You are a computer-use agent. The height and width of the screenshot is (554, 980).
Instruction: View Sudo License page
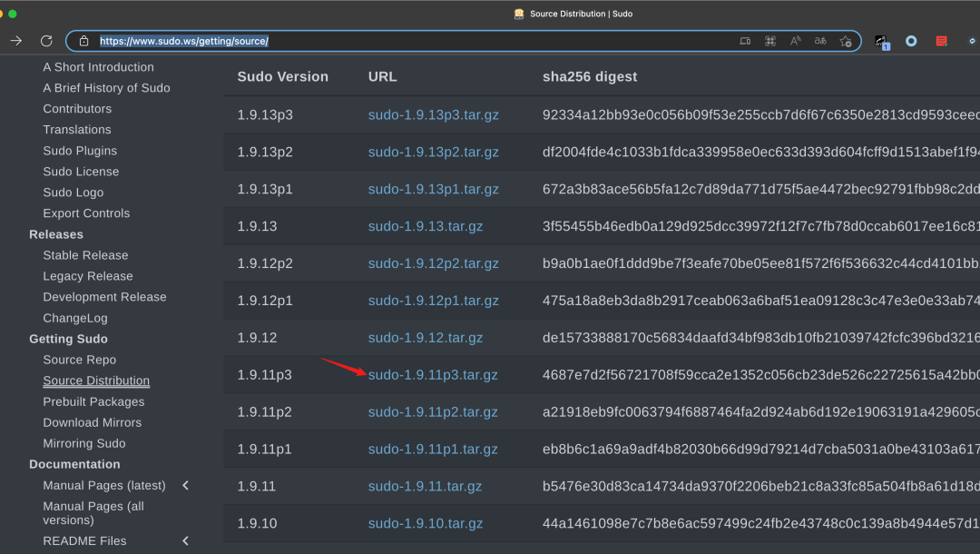click(x=81, y=172)
